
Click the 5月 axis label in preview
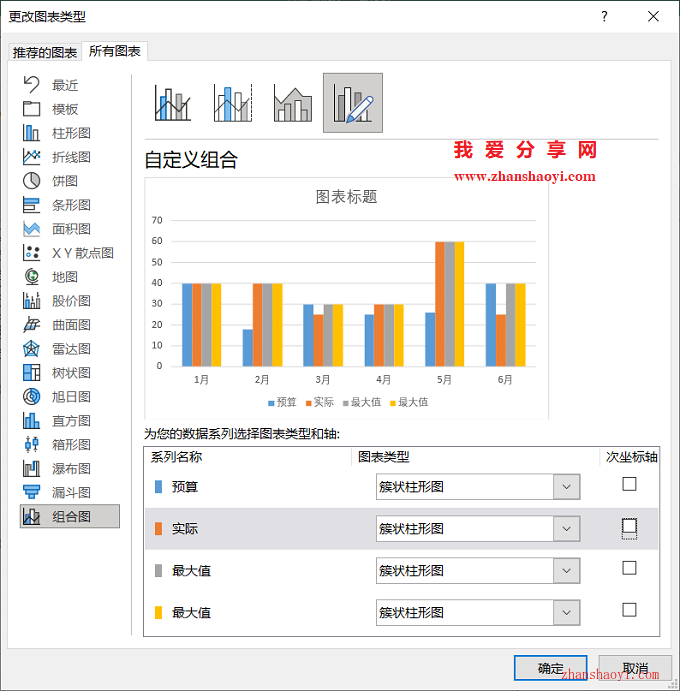[444, 379]
